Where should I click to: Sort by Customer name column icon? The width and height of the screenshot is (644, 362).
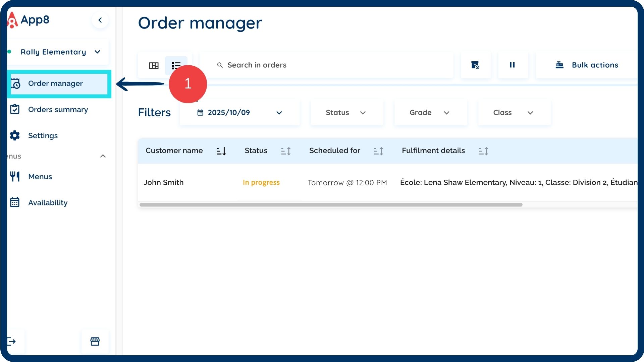click(221, 151)
